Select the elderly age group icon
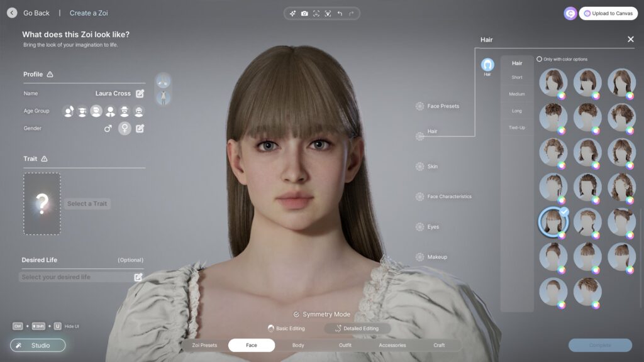 (138, 111)
